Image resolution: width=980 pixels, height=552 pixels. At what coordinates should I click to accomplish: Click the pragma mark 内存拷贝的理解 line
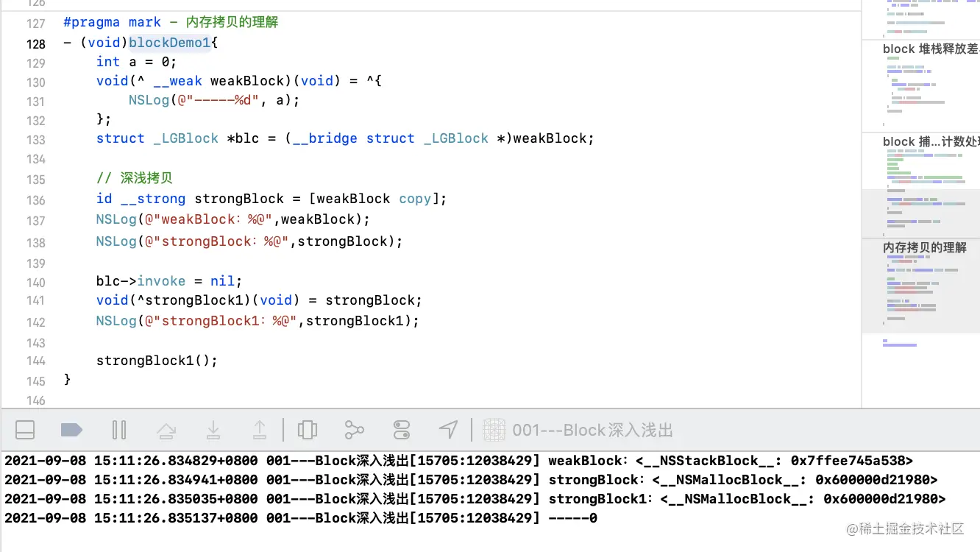[x=171, y=22]
